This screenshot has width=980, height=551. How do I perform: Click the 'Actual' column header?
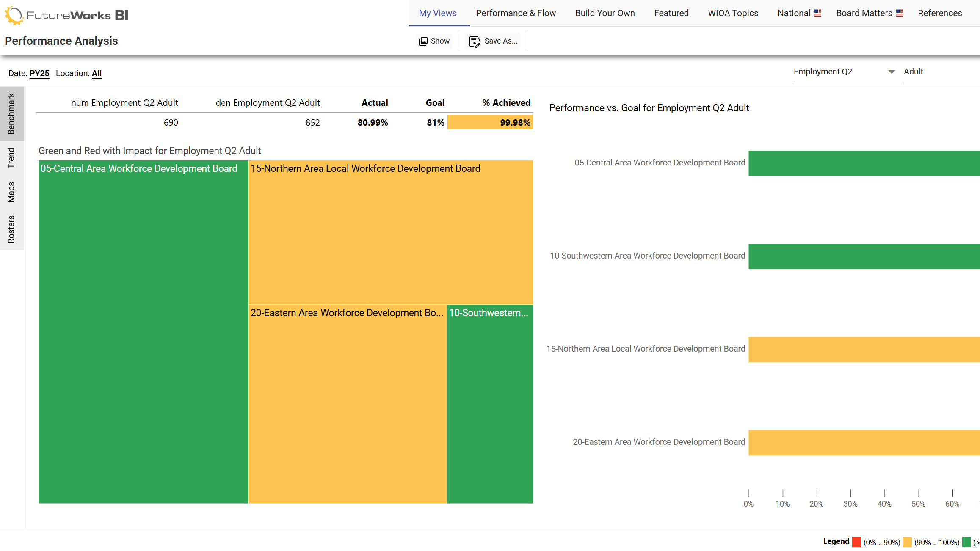pyautogui.click(x=375, y=103)
